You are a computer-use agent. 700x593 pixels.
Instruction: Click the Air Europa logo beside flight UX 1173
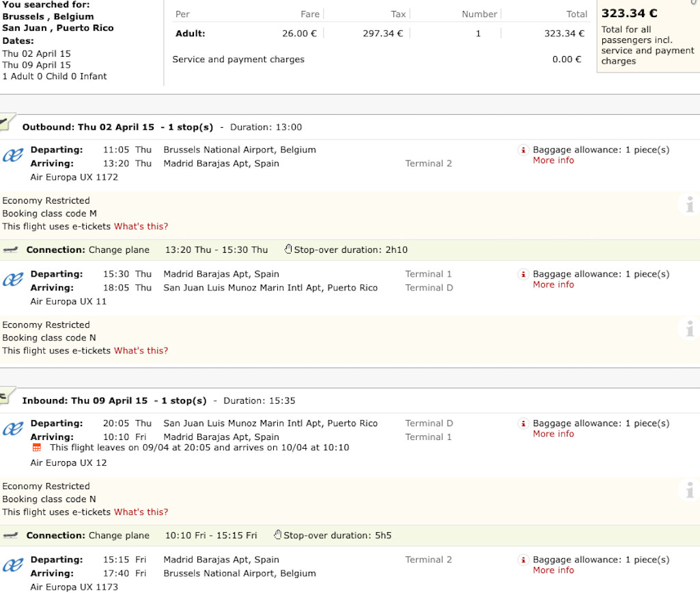tap(12, 565)
